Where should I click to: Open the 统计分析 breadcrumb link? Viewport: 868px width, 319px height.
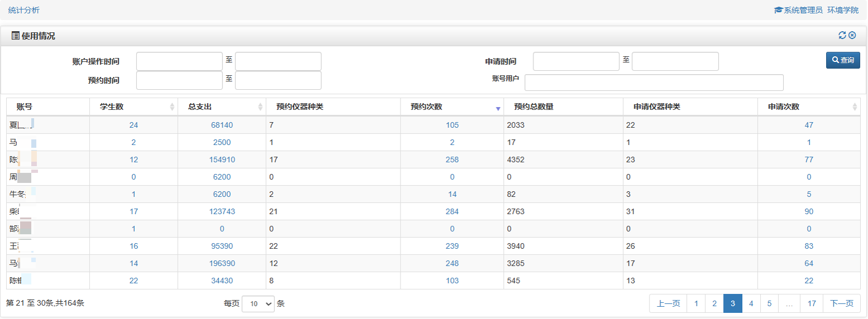pos(24,10)
